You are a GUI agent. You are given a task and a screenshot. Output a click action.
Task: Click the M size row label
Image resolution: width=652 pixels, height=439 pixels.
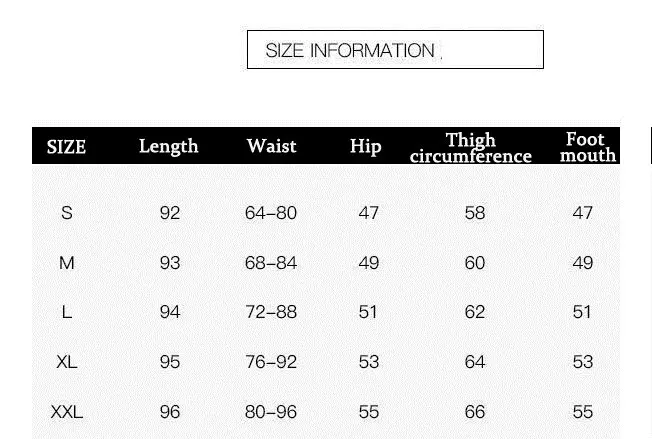click(x=67, y=263)
